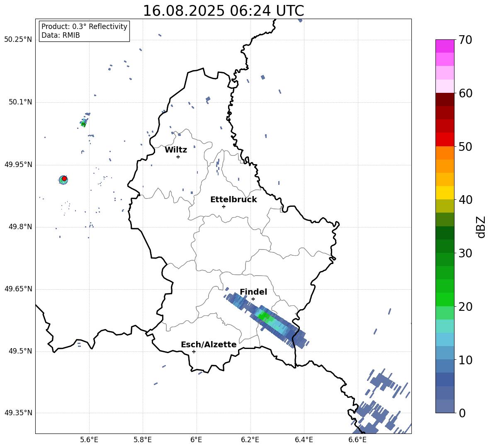This screenshot has height=448, width=491.
Task: Click the 10 value on the colorbar
Action: (x=466, y=360)
